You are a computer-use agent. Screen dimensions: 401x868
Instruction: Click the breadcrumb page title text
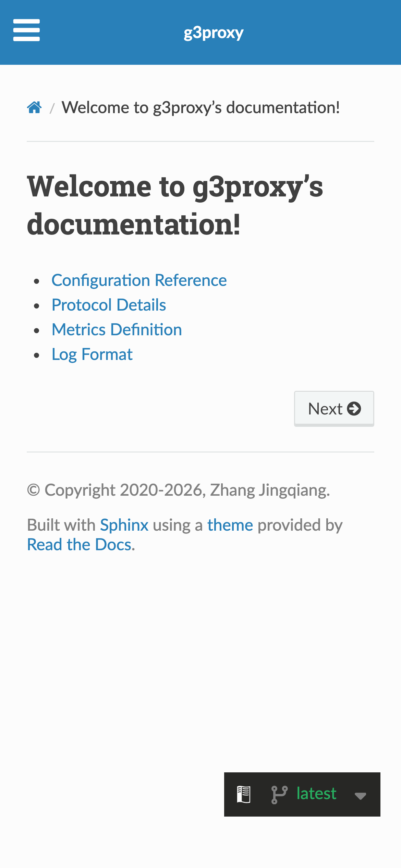click(x=200, y=108)
